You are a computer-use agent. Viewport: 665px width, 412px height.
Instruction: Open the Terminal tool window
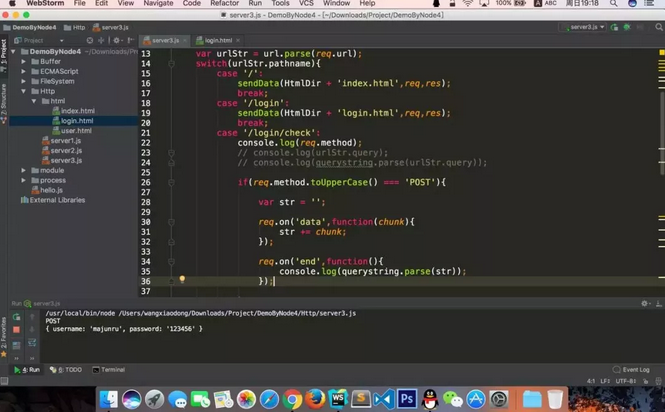pos(109,370)
